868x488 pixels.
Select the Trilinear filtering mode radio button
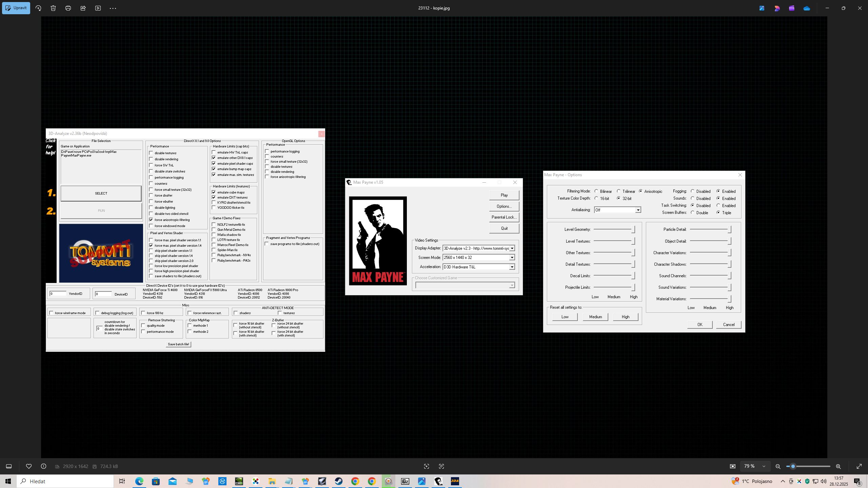[x=618, y=191]
